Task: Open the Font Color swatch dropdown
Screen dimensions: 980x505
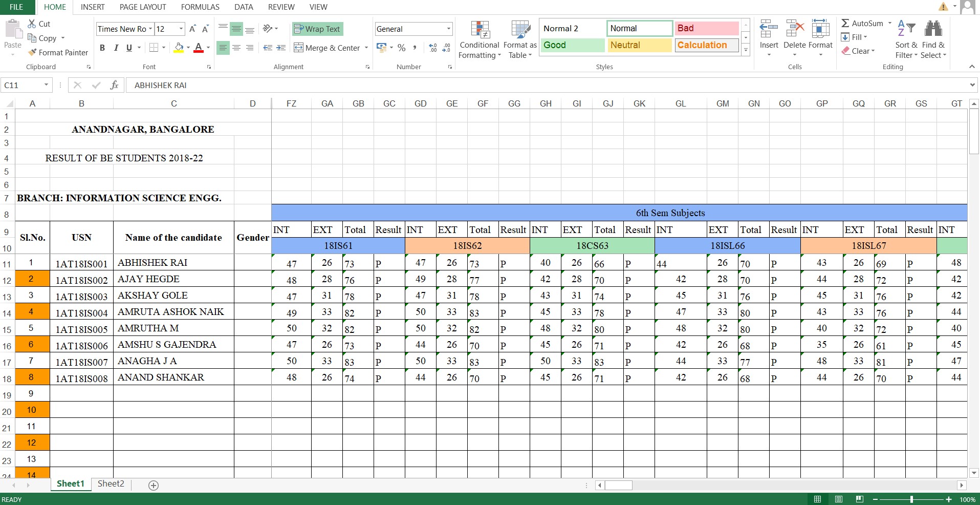Action: point(207,48)
